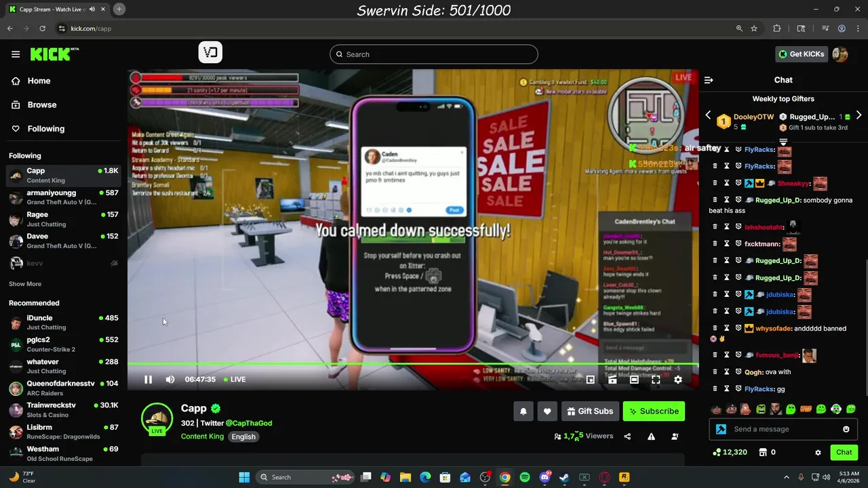Viewport: 868px width, 488px height.
Task: Mute the stream volume
Action: point(170,380)
